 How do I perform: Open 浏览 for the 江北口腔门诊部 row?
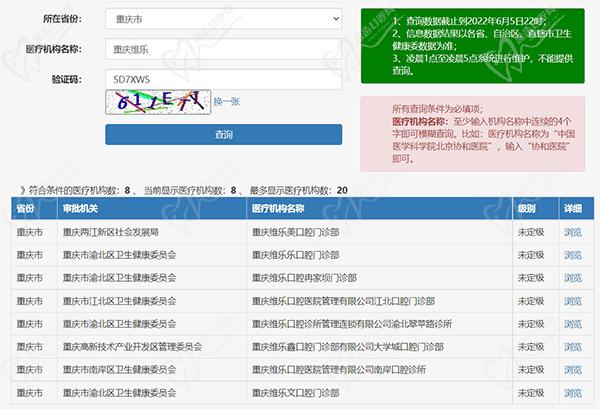573,301
